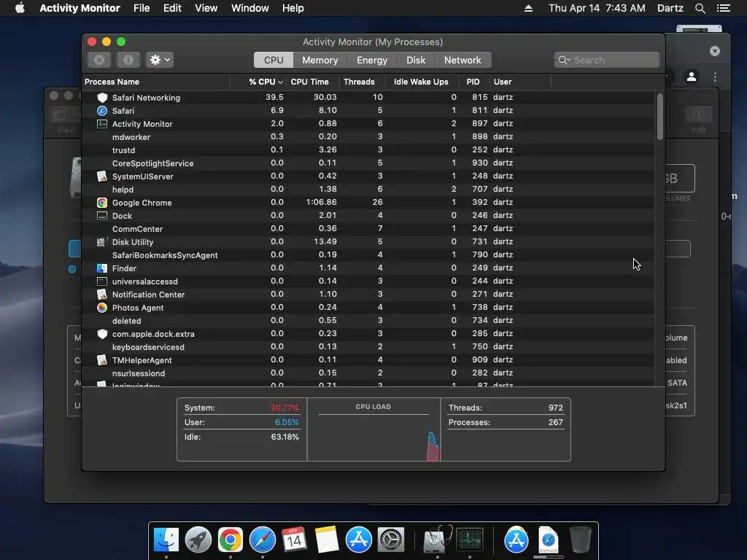Select the Photos Agent process icon
The width and height of the screenshot is (747, 560).
[102, 308]
